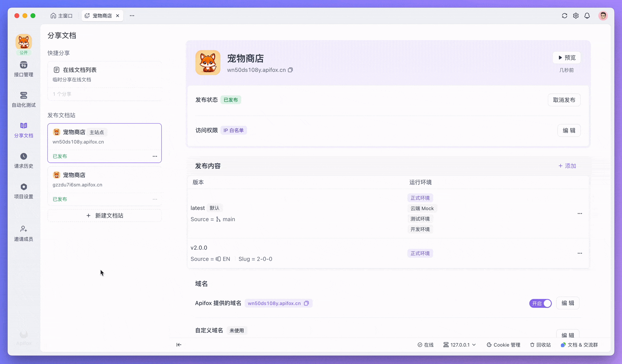Image resolution: width=622 pixels, height=364 pixels.
Task: Click the sync refresh icon in the title bar
Action: [565, 16]
